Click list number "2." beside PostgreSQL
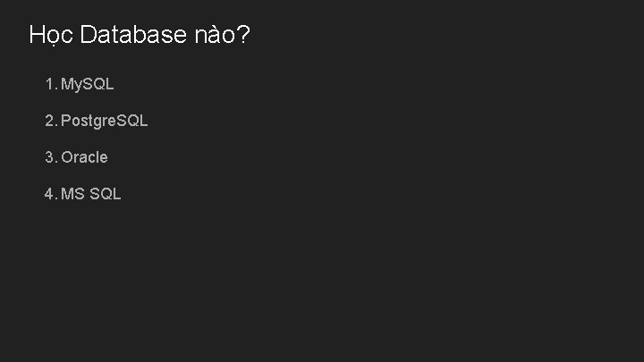 pyautogui.click(x=51, y=121)
